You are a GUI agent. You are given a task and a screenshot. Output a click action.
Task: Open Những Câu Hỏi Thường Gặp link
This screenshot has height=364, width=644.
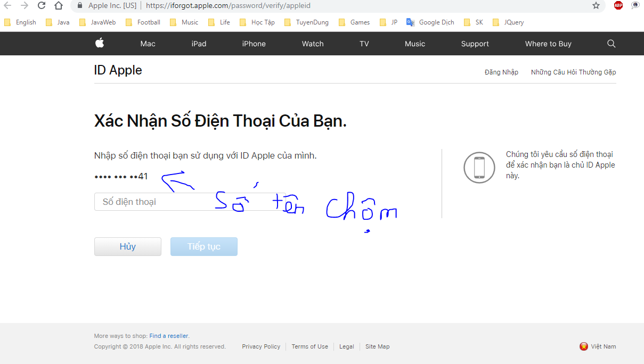click(x=573, y=72)
